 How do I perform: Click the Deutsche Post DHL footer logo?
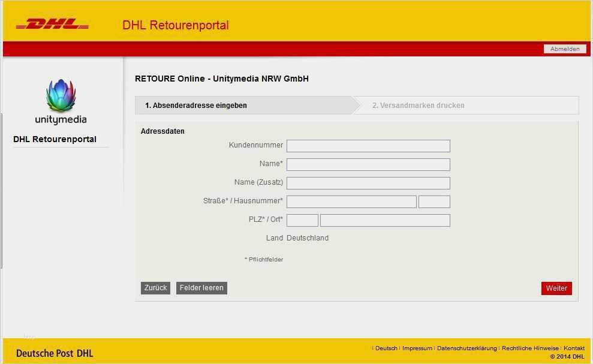(x=55, y=353)
